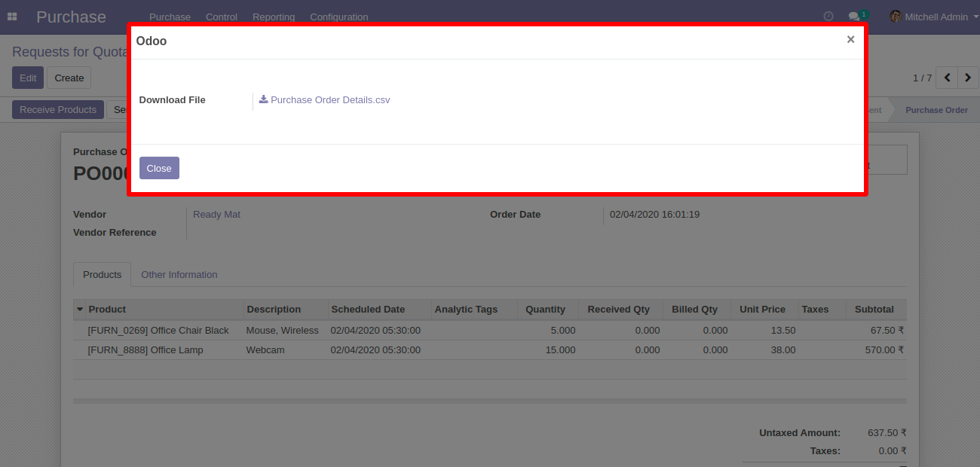
Task: Switch to Other Information tab
Action: click(179, 275)
